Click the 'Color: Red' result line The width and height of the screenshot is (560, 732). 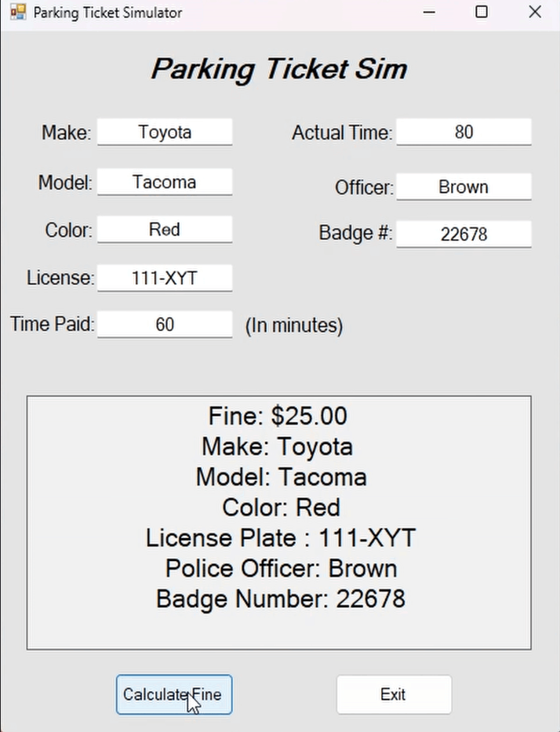[282, 508]
